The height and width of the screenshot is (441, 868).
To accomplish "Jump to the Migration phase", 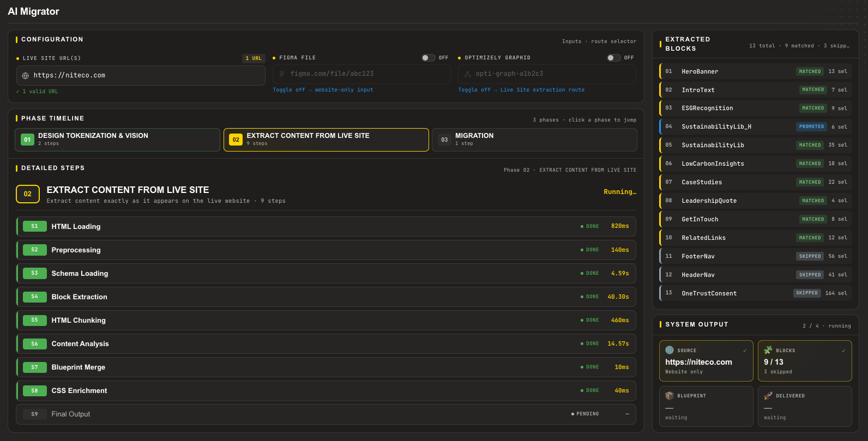I will pos(534,140).
